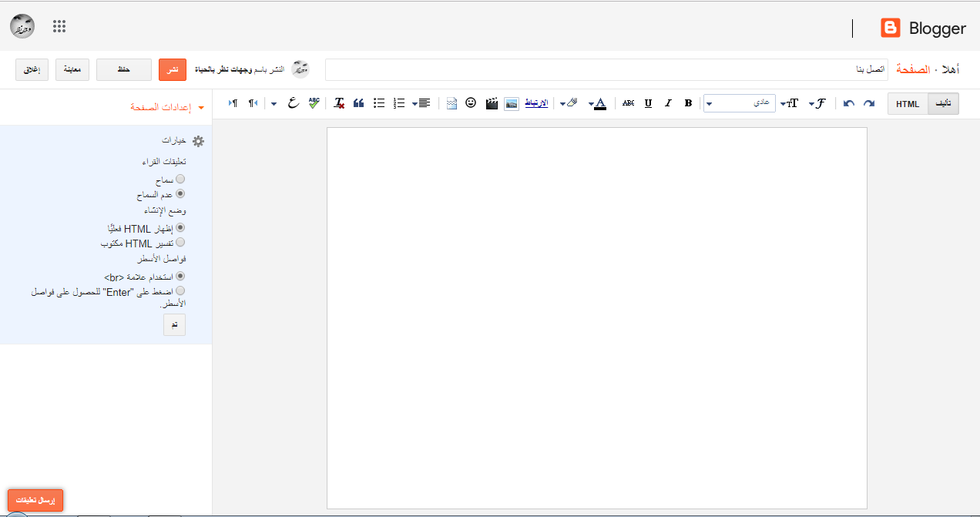Click the Arabic transliteration ع icon
Viewport: 980px width, 517px height.
(293, 103)
